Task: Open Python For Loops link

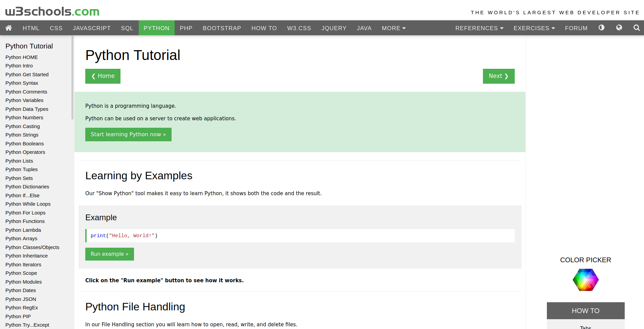Action: [x=25, y=213]
